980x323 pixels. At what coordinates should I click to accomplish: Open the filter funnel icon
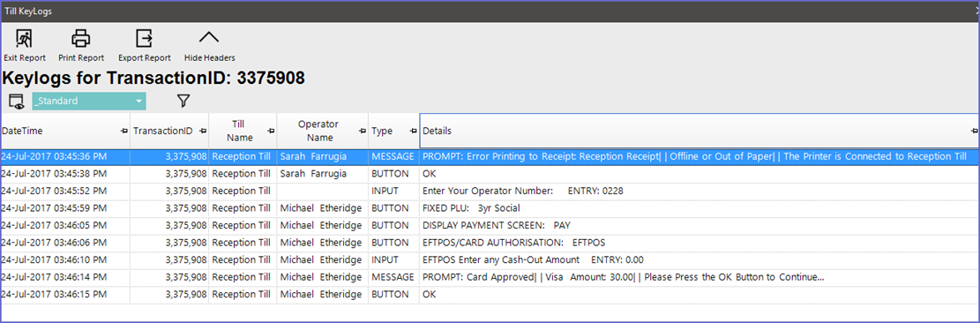click(183, 101)
